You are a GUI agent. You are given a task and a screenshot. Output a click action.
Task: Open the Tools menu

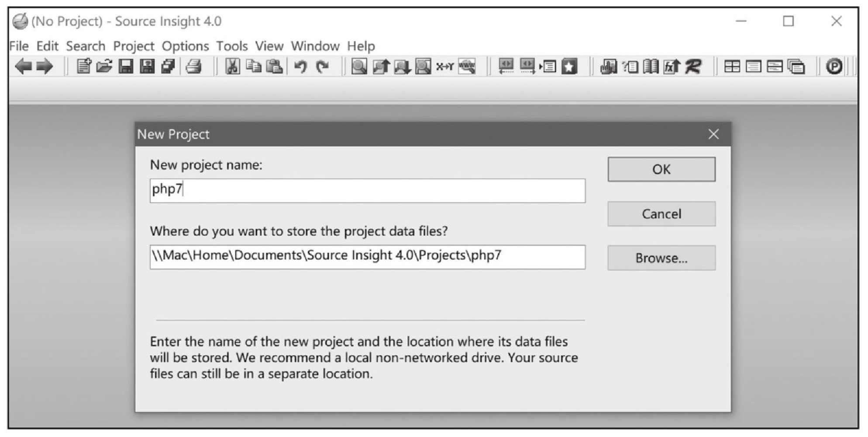click(x=232, y=46)
